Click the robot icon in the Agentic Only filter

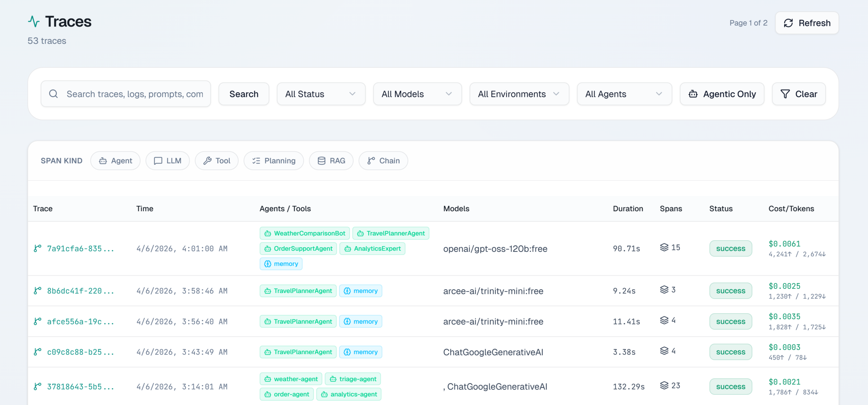[693, 94]
